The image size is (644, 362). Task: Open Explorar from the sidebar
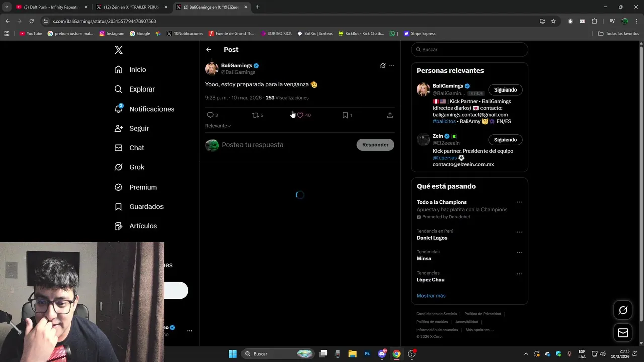(x=135, y=89)
